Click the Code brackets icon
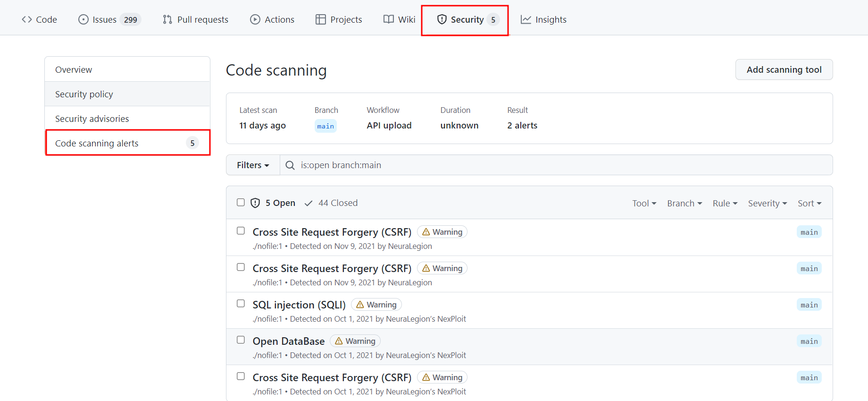 coord(27,19)
